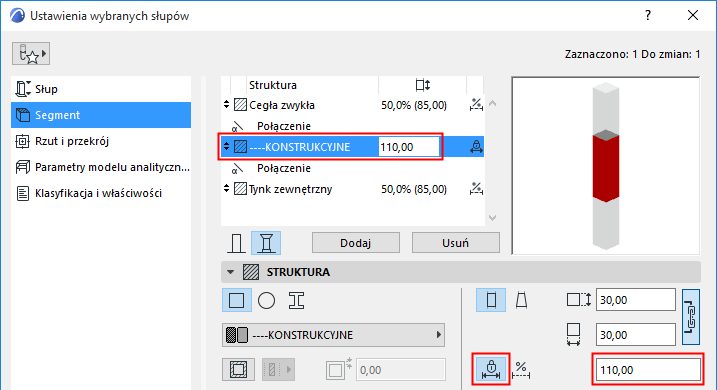Choose single-segment column mode

pos(236,243)
